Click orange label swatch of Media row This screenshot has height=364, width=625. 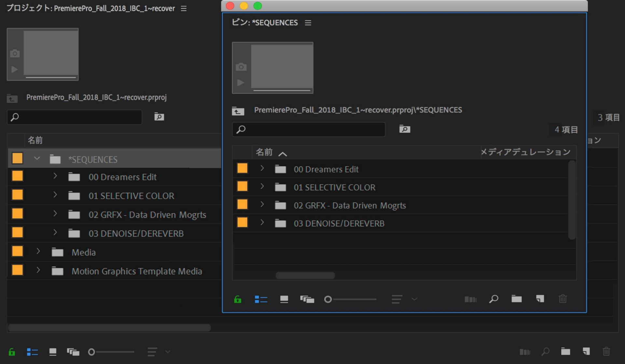click(x=17, y=251)
